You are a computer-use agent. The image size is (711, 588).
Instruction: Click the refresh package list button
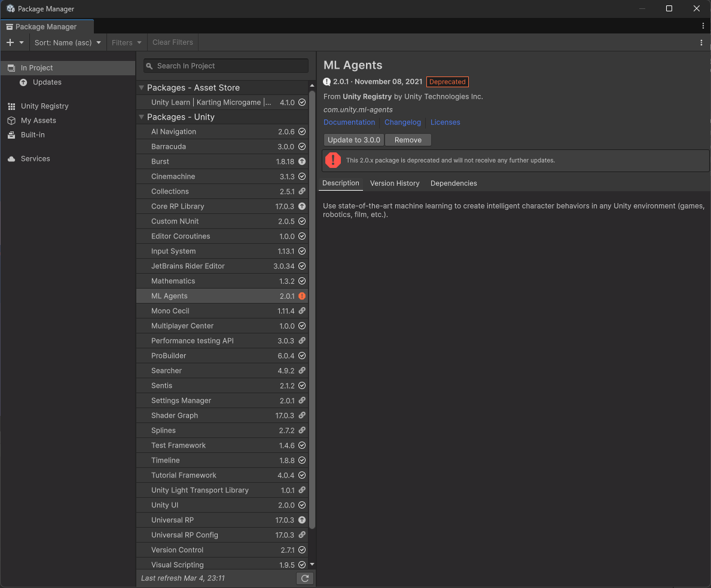click(x=305, y=578)
